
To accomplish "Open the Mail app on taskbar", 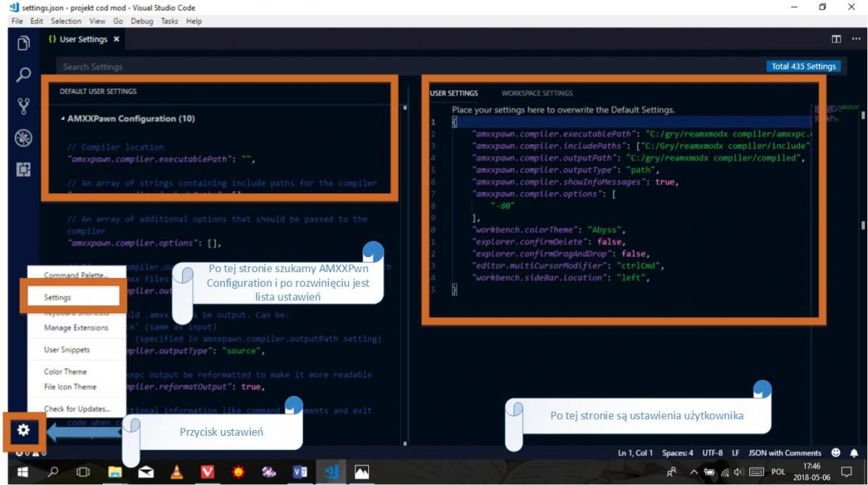I will [x=145, y=472].
